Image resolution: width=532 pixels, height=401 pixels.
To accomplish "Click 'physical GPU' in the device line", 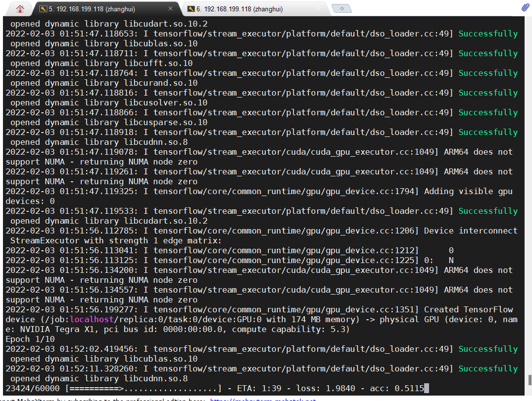I will point(408,319).
